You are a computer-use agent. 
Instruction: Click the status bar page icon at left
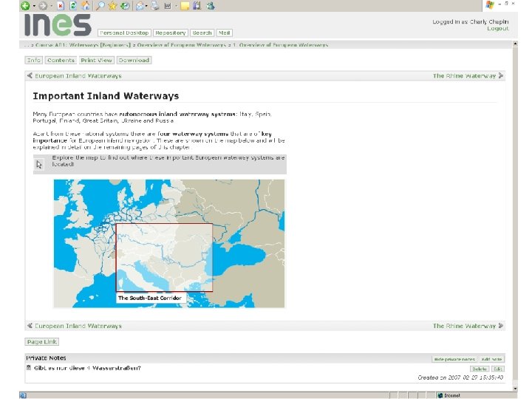[x=23, y=395]
